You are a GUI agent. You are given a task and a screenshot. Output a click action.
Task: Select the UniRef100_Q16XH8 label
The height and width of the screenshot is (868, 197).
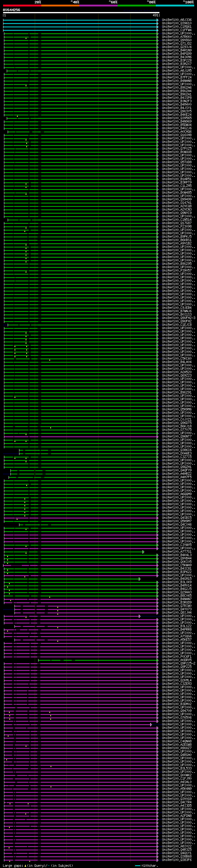(177, 135)
